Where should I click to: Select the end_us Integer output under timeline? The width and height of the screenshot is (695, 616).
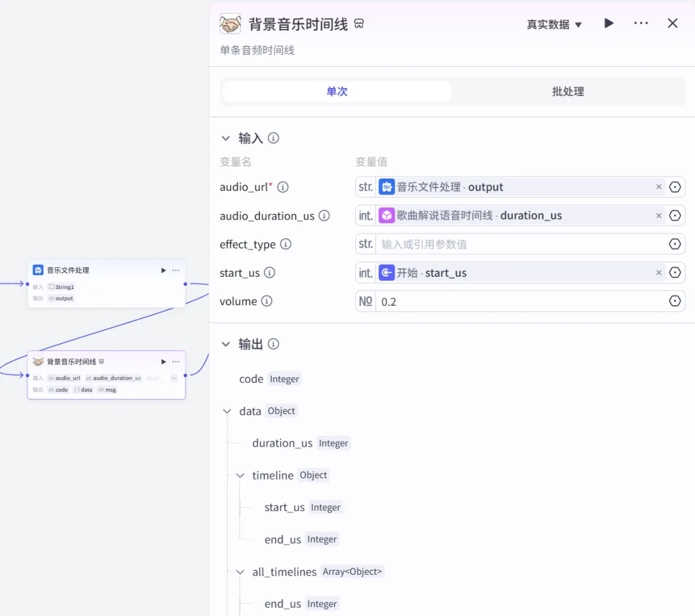tap(301, 539)
